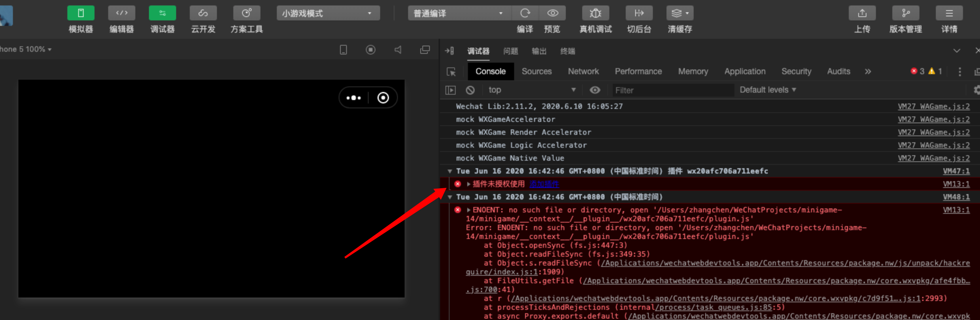
Task: Open the VM13:1 link beside 插件未授权使用
Action: click(x=956, y=185)
